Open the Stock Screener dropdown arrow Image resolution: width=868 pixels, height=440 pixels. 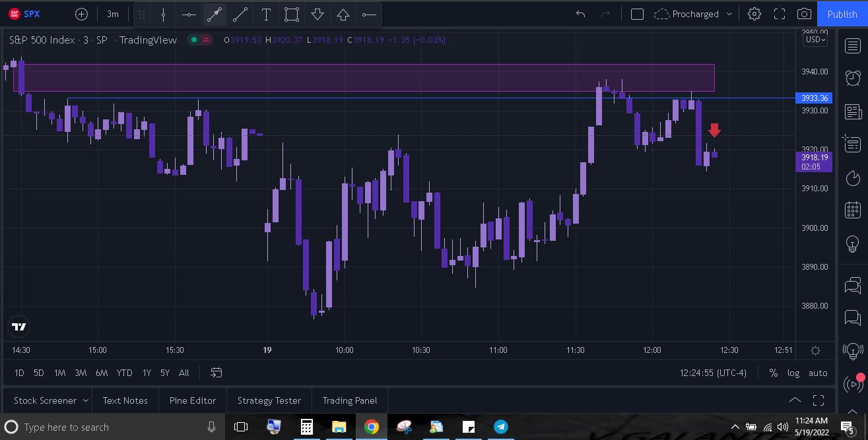click(x=84, y=400)
